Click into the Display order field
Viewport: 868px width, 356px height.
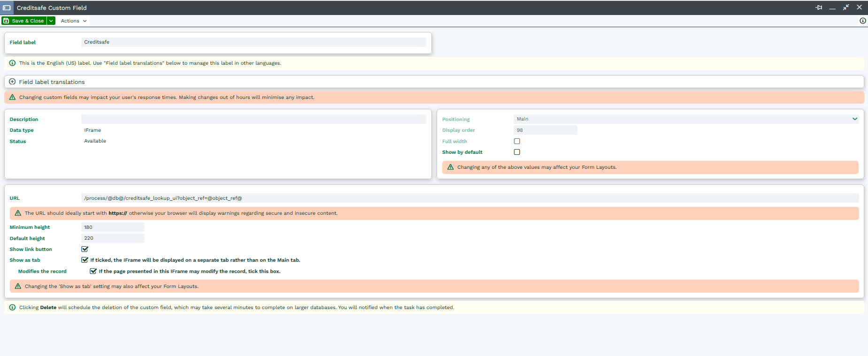tap(545, 130)
